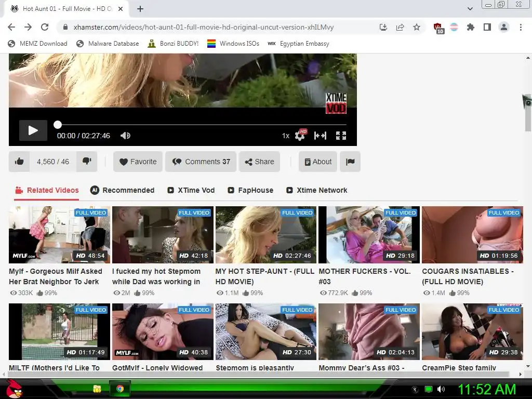Open the Comments 37 section
532x399 pixels.
coord(201,162)
